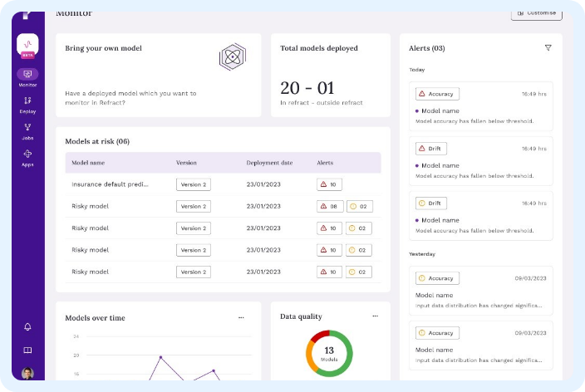Image resolution: width=585 pixels, height=392 pixels.
Task: Click the 20 - 01 models deployed count
Action: pyautogui.click(x=307, y=88)
